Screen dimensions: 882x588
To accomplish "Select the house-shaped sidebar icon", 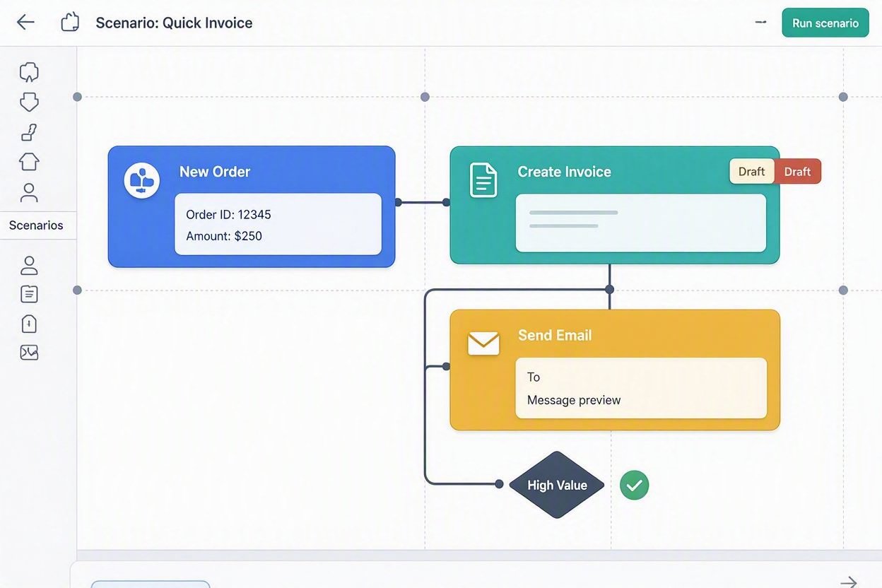I will (29, 162).
